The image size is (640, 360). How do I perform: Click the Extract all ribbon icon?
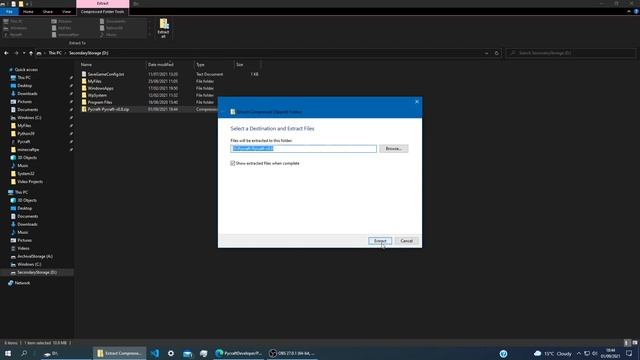[x=163, y=28]
